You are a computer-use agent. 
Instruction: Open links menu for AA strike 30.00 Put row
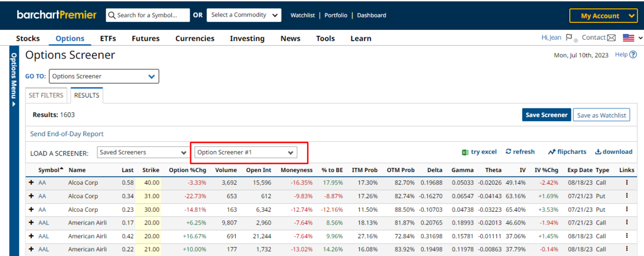coord(627,210)
